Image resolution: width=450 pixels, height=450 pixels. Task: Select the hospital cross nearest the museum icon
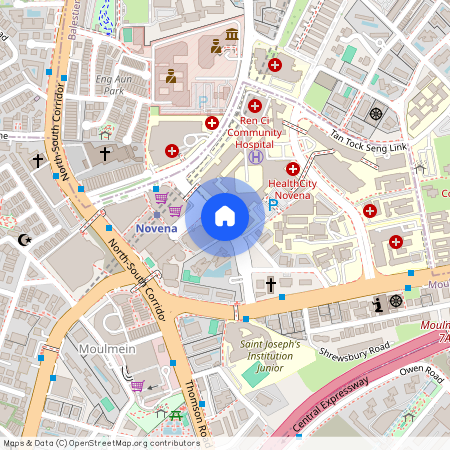tap(275, 65)
